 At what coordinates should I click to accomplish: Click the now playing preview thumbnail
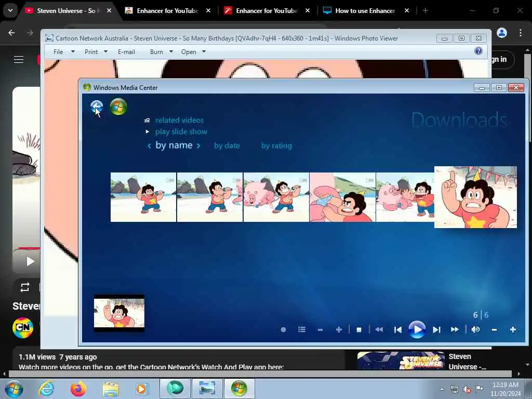point(119,313)
